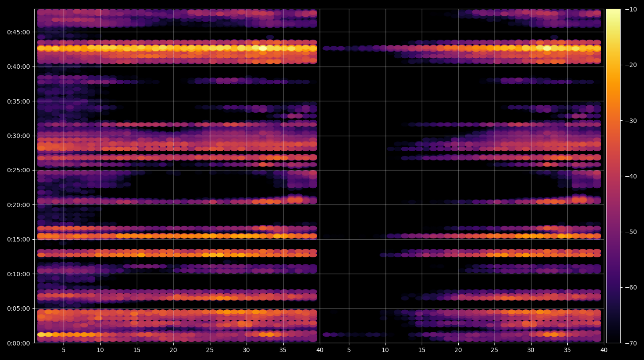Click the 0:45:00 time axis label
644x360 pixels.
[19, 32]
